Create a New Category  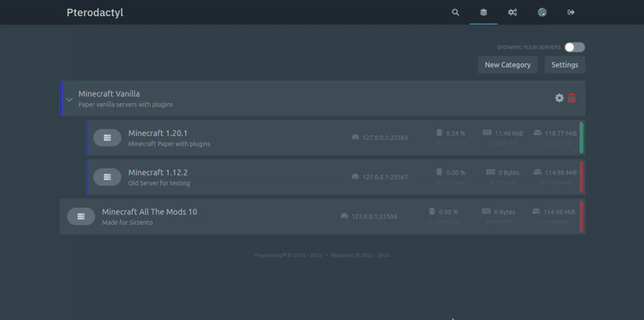(x=508, y=65)
